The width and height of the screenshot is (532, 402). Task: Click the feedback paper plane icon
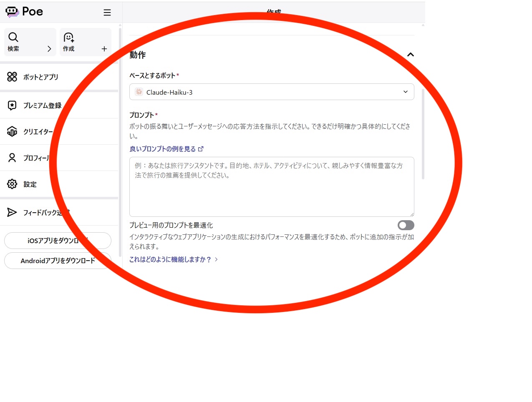tap(12, 212)
